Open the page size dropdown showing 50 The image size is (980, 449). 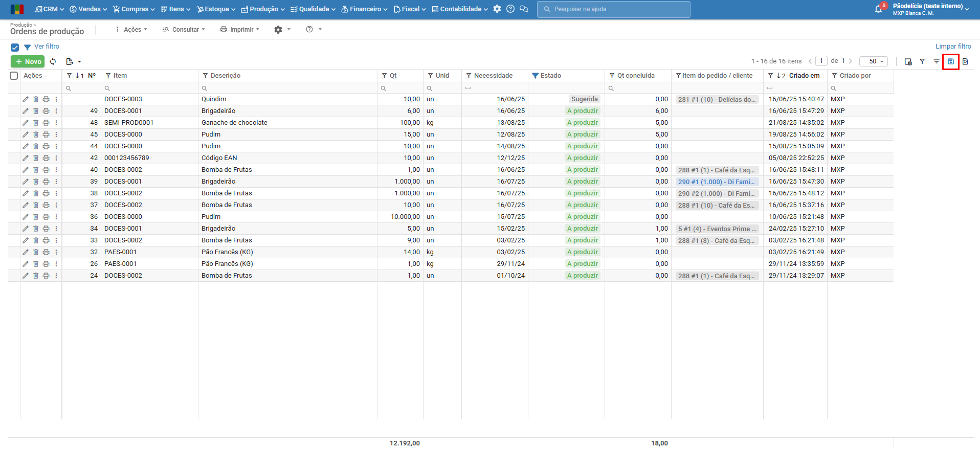[x=873, y=61]
